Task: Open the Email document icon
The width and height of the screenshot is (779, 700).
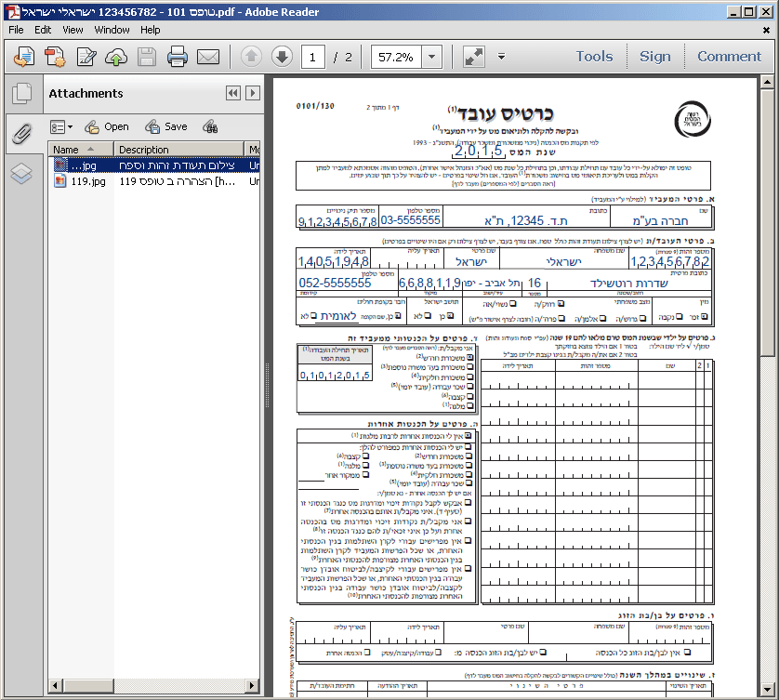Action: (x=207, y=57)
